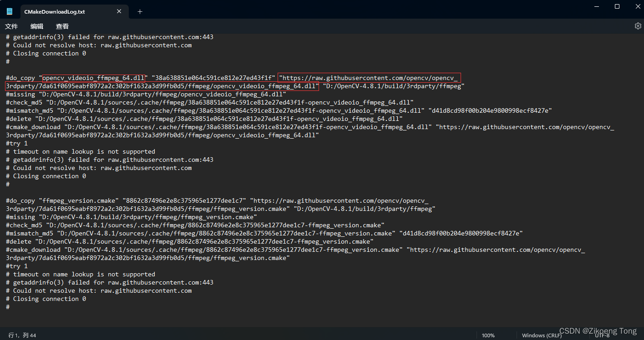
Task: Open the 编辑 menu
Action: (x=36, y=26)
